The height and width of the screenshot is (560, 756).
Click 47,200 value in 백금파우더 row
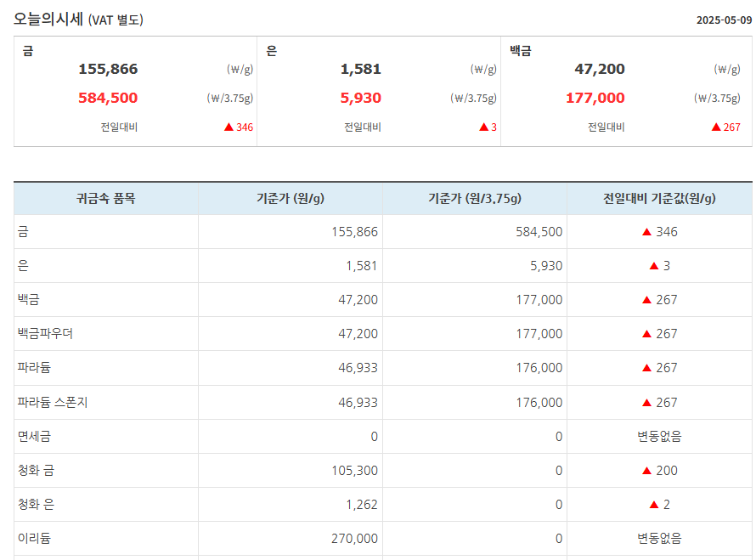coord(358,334)
